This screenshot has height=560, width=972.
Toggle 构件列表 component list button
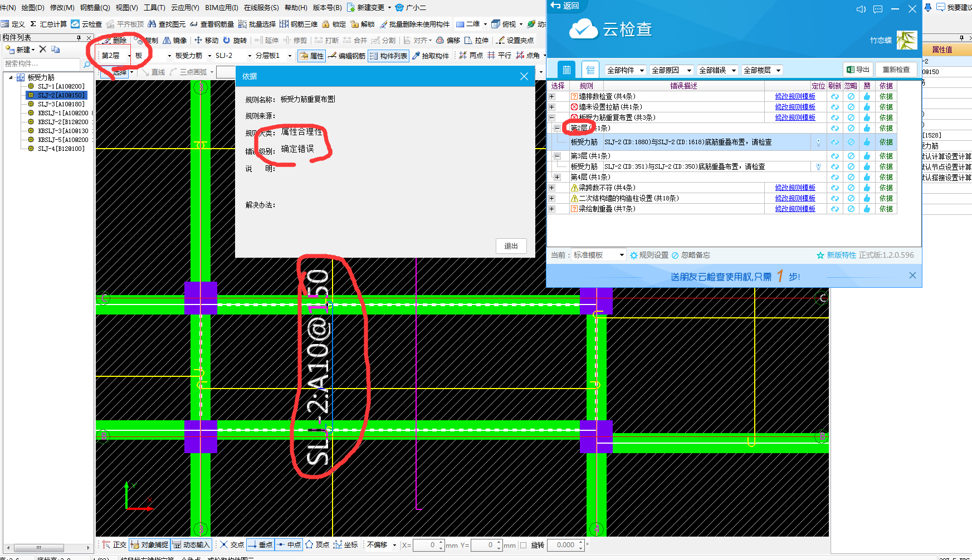pyautogui.click(x=388, y=56)
